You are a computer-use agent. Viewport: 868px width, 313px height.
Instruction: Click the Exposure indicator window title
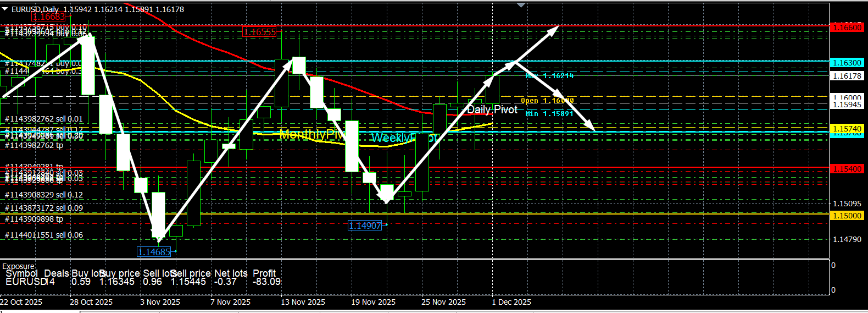[18, 266]
